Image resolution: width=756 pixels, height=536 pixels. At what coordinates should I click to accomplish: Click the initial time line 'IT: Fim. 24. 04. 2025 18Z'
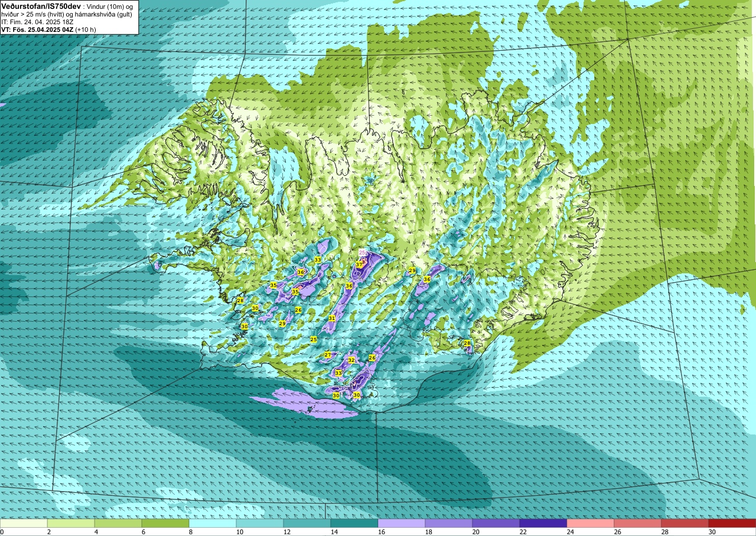pyautogui.click(x=37, y=22)
